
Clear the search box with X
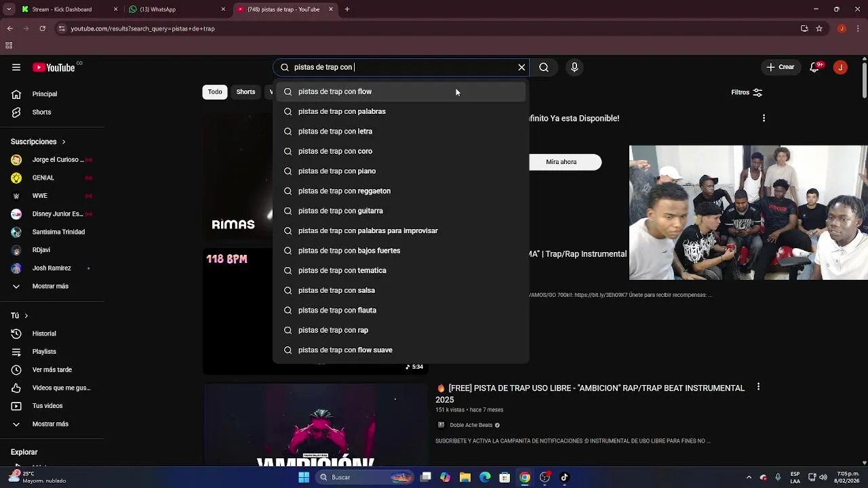click(x=521, y=67)
